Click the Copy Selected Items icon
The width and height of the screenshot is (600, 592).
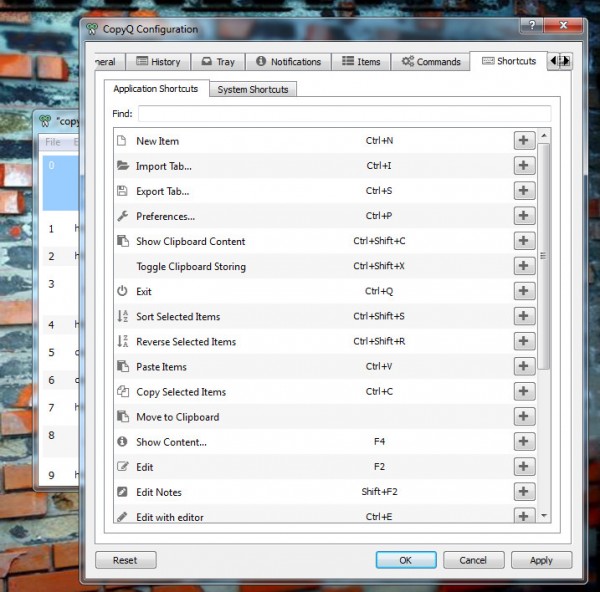[122, 391]
